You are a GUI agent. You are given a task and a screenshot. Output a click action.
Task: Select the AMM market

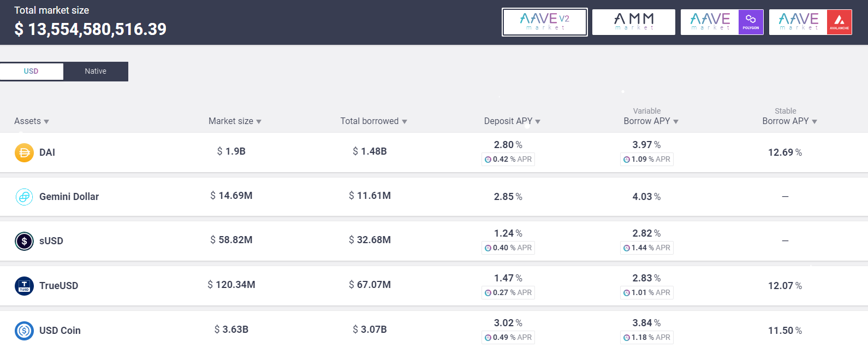(x=634, y=22)
